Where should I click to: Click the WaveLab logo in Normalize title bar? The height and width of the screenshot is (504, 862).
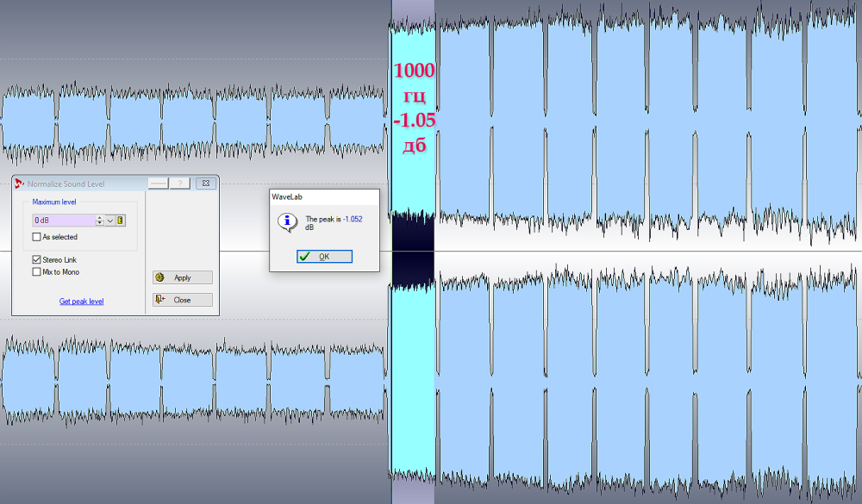[19, 184]
